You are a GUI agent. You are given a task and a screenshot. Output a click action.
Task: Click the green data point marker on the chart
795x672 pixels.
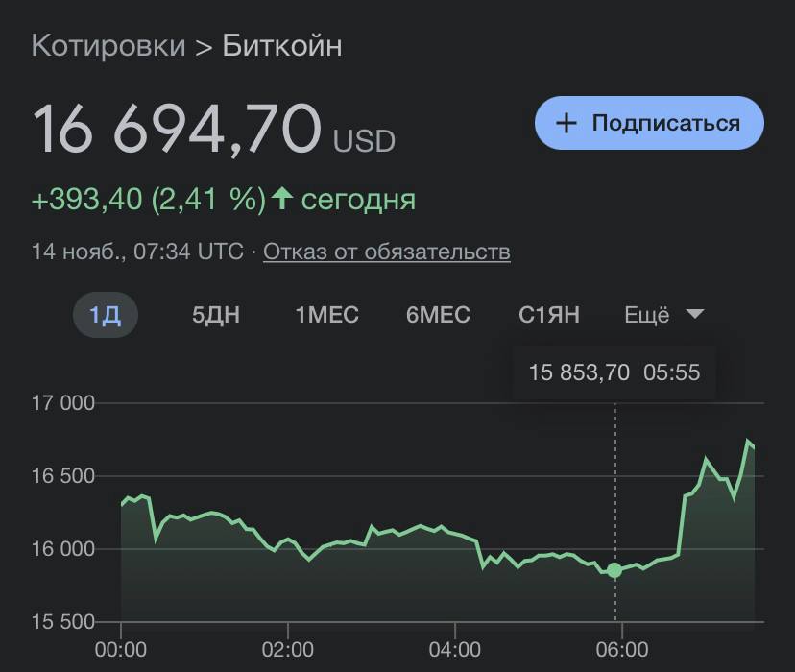pos(614,570)
